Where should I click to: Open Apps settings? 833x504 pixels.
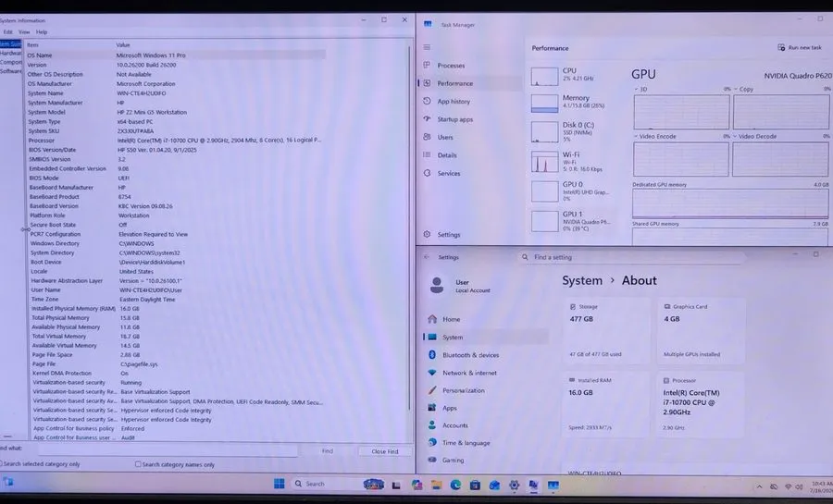[449, 408]
